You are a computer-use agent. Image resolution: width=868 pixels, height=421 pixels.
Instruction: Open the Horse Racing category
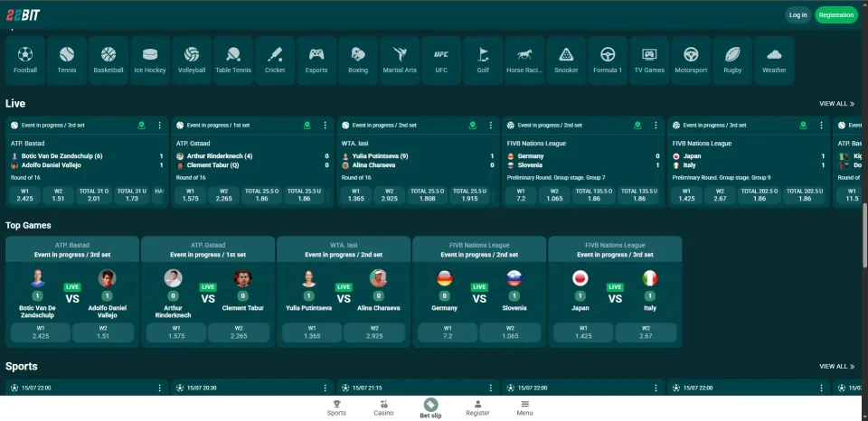tap(524, 61)
